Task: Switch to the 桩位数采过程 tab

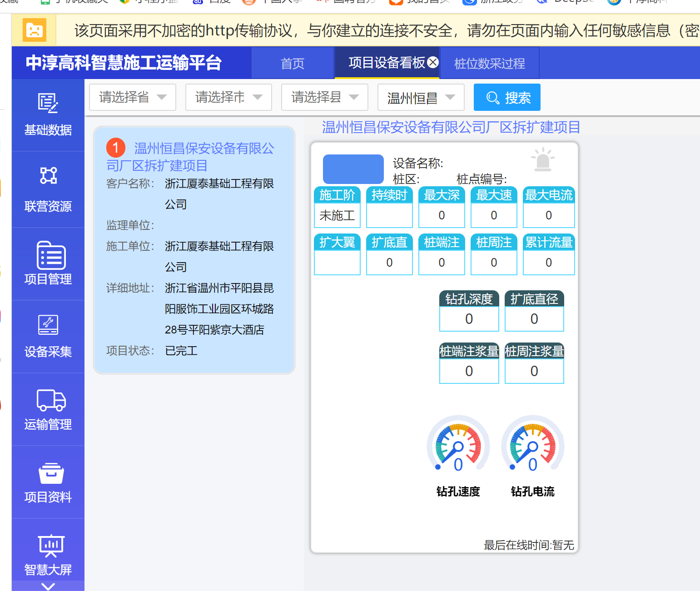Action: [x=489, y=63]
